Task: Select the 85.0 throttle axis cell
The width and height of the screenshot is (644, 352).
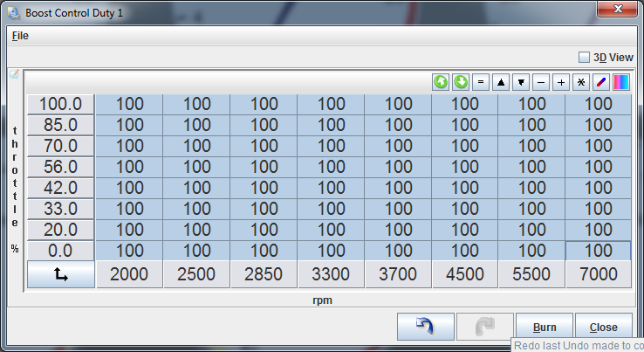Action: coord(61,125)
